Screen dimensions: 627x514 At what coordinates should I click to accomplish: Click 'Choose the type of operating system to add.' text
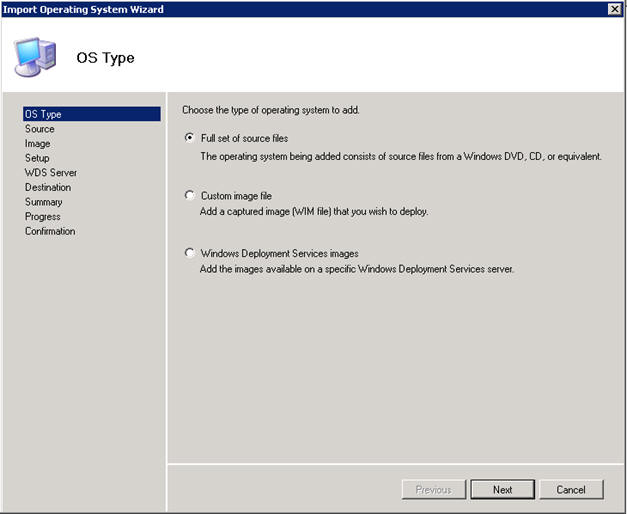[x=271, y=110]
